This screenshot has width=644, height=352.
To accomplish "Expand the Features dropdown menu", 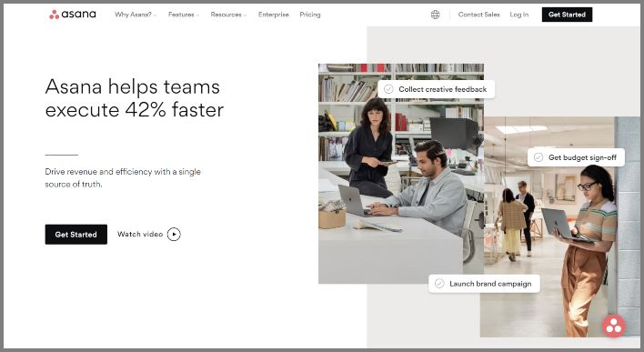I will coord(184,15).
